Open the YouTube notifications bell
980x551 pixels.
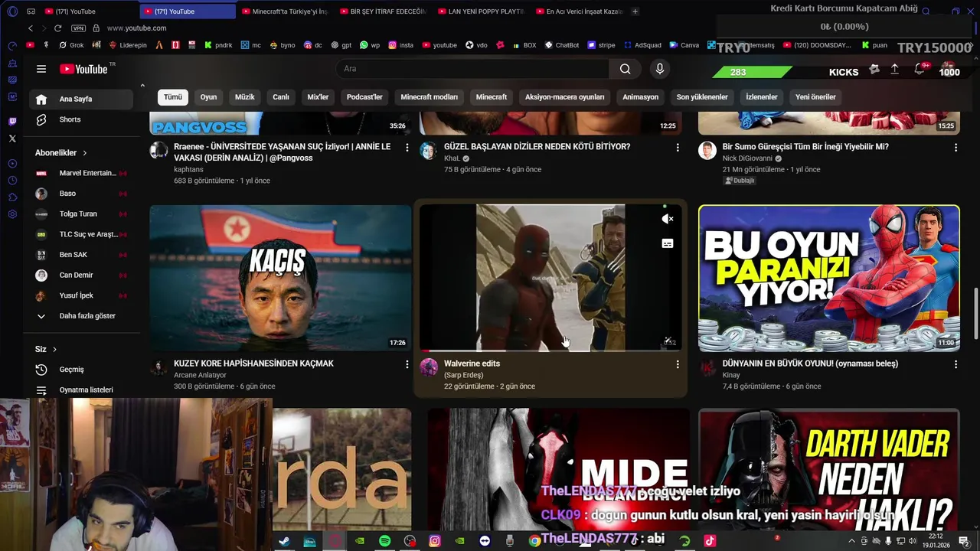[x=920, y=69]
